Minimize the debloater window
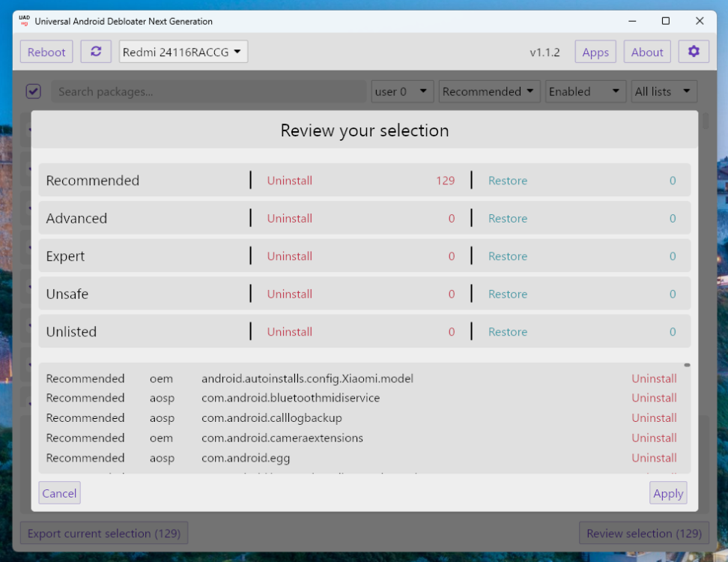Image resolution: width=728 pixels, height=562 pixels. [631, 21]
